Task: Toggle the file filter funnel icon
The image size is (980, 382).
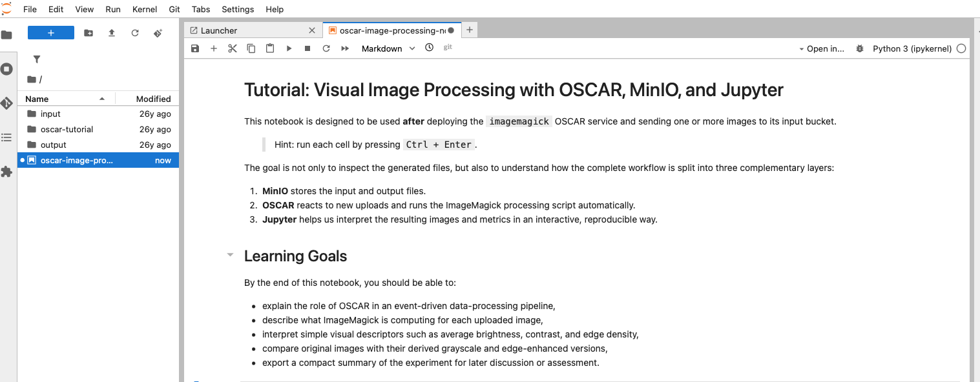Action: 37,59
